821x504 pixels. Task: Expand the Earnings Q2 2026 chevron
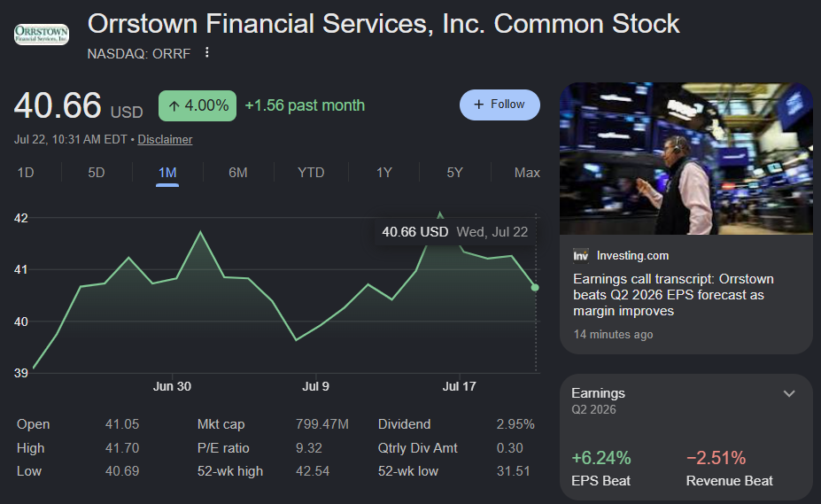tap(789, 393)
